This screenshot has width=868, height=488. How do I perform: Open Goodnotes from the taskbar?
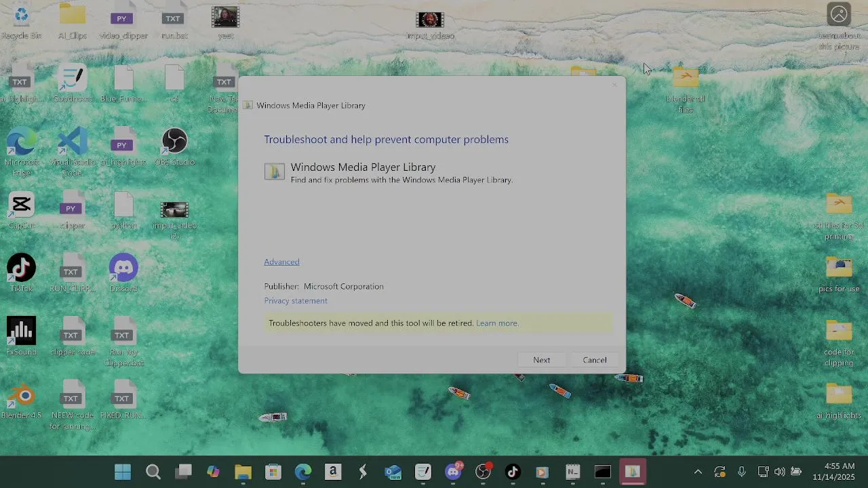(422, 472)
